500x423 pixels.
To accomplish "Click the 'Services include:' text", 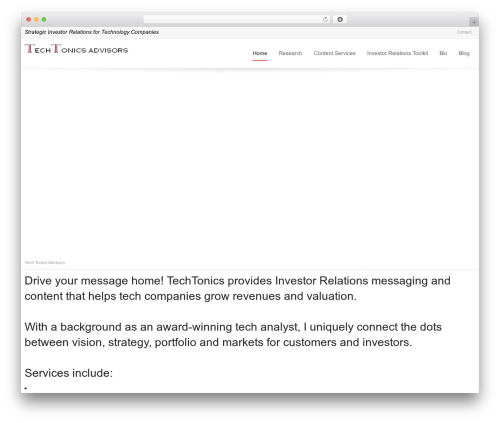I will click(69, 373).
